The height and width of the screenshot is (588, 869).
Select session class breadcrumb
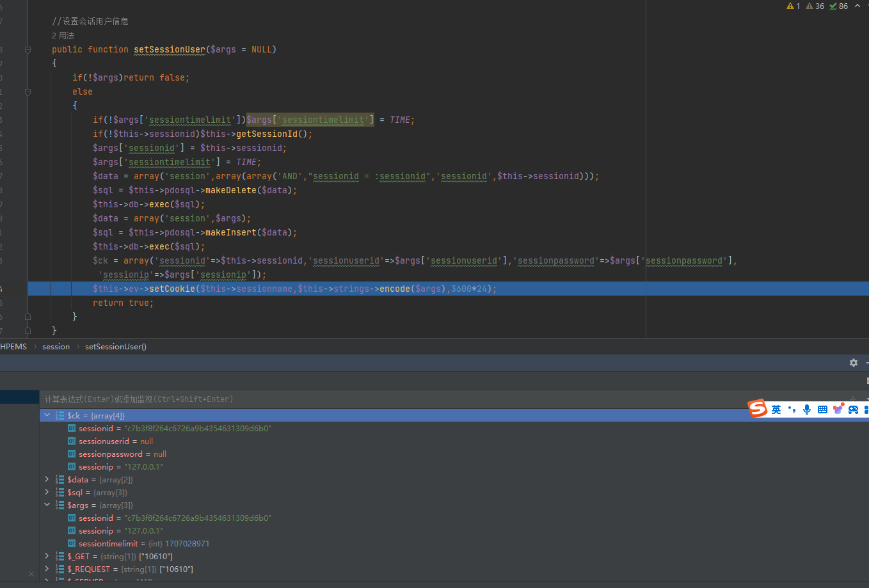point(56,347)
